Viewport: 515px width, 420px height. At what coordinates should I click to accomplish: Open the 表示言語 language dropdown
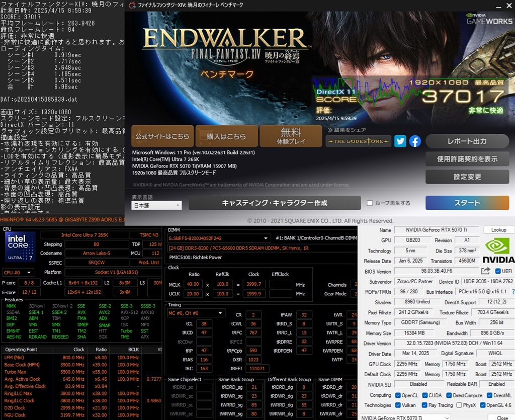[x=156, y=205]
